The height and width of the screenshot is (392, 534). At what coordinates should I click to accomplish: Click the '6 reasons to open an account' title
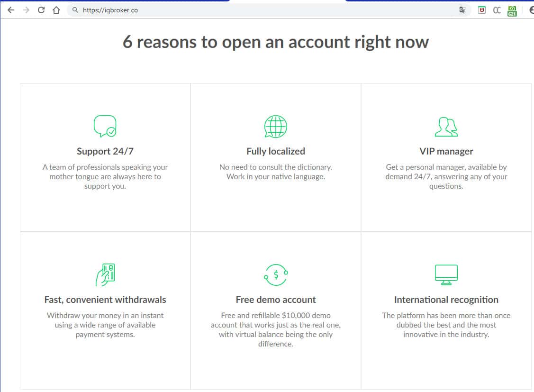(275, 42)
